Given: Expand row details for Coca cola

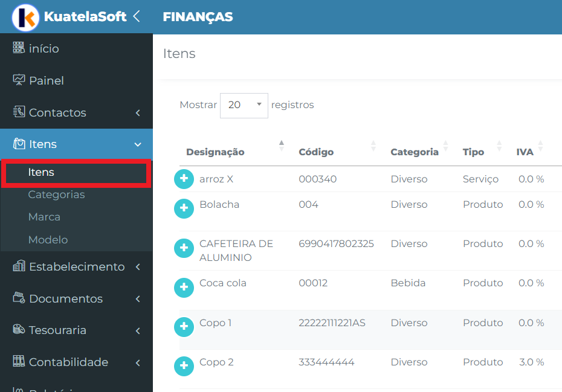Looking at the screenshot, I should (x=184, y=288).
